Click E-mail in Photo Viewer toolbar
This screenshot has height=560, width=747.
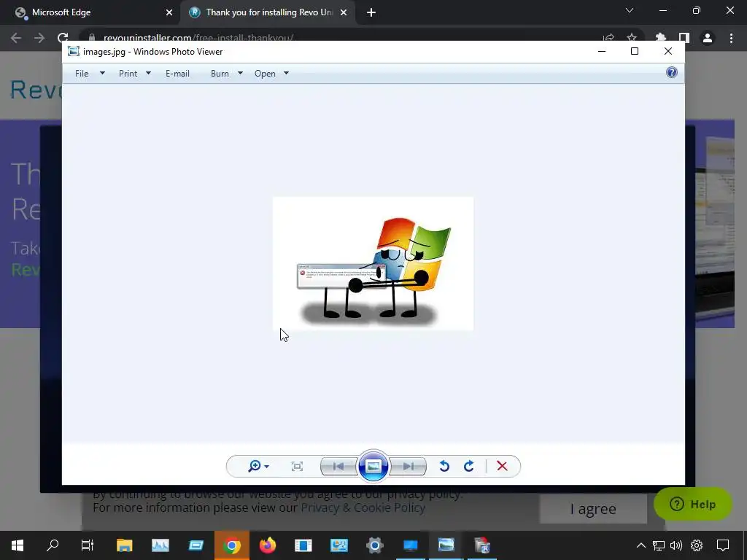pyautogui.click(x=177, y=74)
